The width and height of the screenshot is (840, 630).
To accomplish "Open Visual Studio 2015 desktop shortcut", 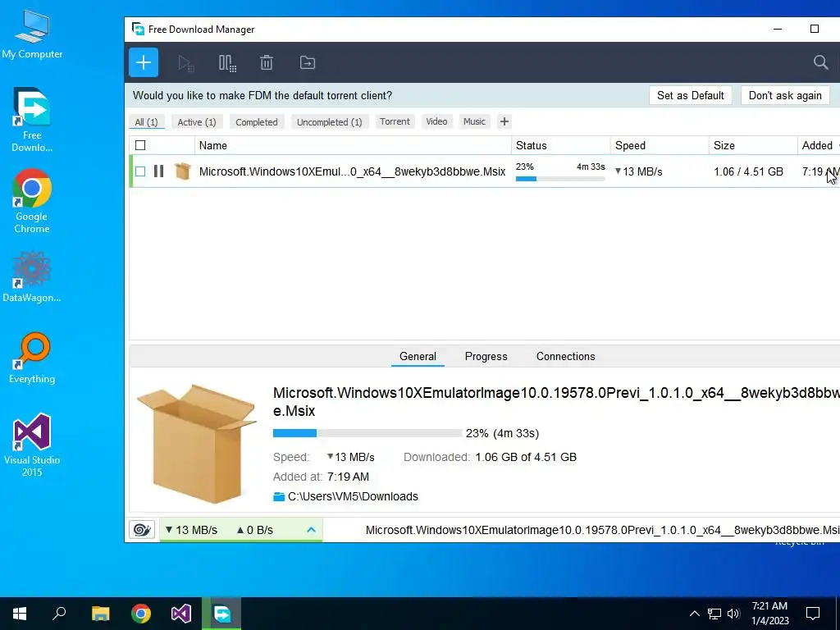I will click(x=32, y=445).
